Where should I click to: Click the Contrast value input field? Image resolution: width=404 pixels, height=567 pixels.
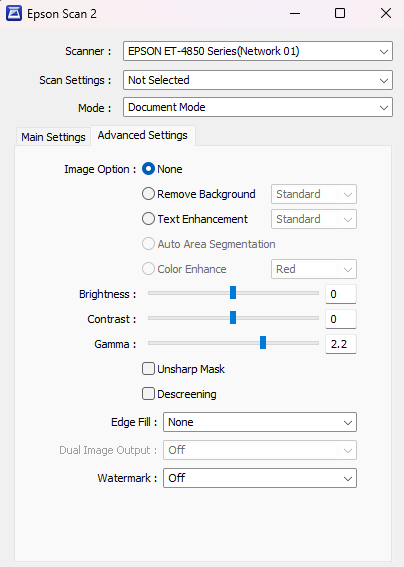coord(341,319)
